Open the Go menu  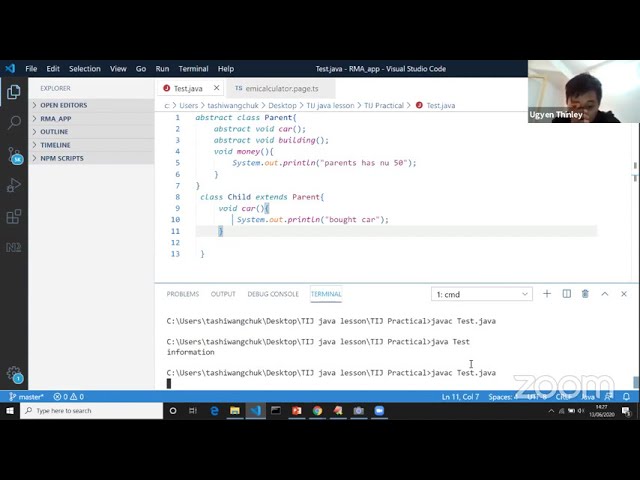click(141, 69)
